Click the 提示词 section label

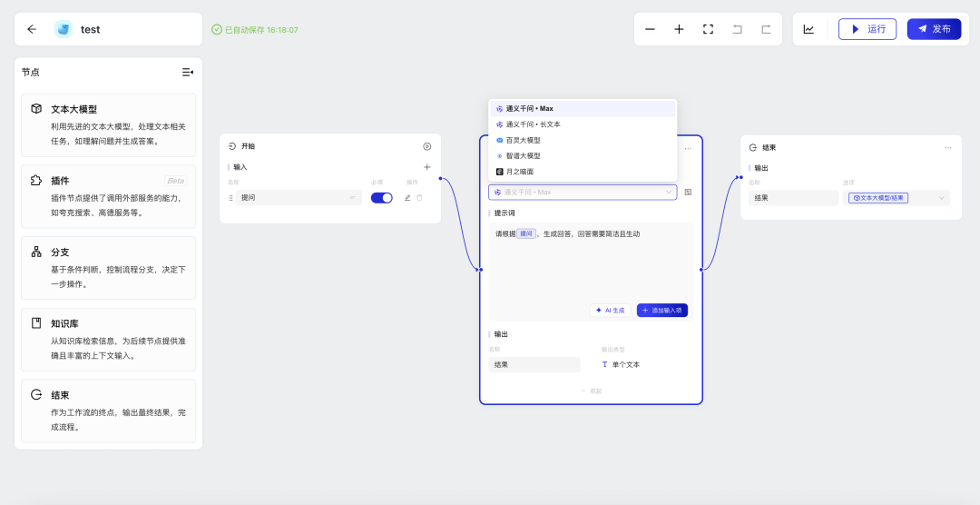[505, 213]
